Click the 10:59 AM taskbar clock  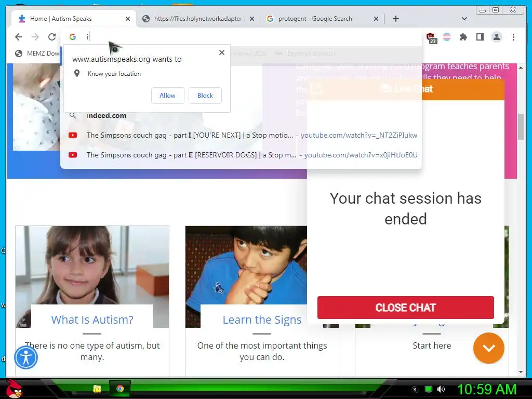[x=487, y=389]
